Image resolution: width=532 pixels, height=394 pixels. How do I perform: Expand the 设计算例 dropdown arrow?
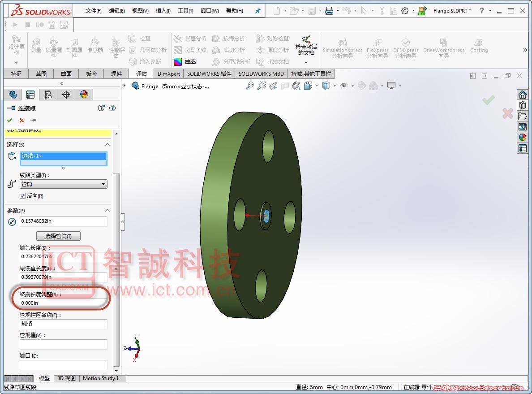point(16,63)
